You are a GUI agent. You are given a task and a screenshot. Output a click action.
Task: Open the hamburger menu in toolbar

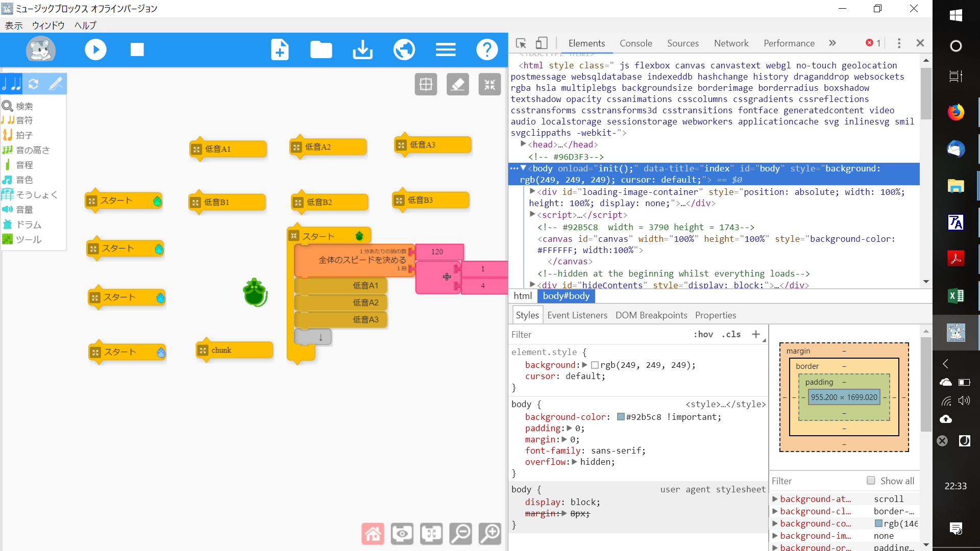coord(446,49)
